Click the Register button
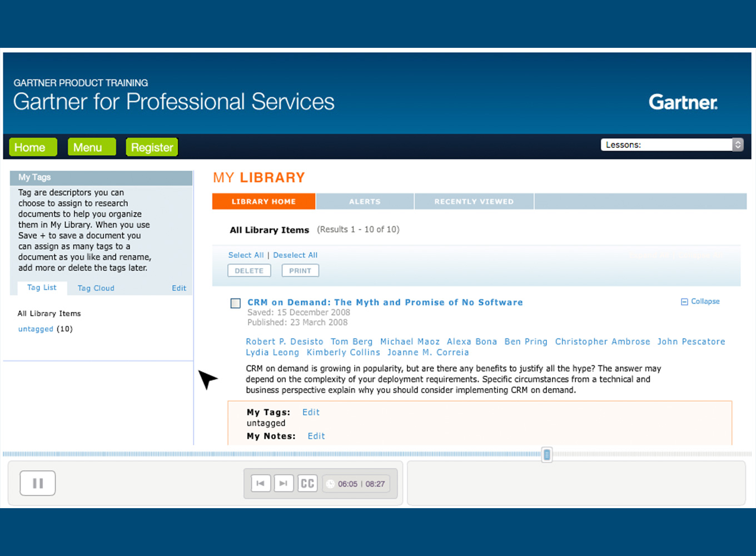This screenshot has height=556, width=756. click(x=152, y=147)
